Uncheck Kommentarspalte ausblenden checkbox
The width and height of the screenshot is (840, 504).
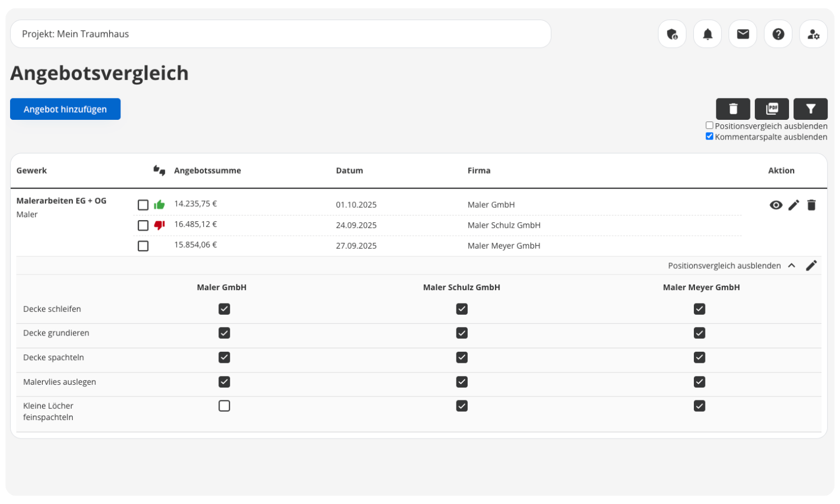coord(710,137)
